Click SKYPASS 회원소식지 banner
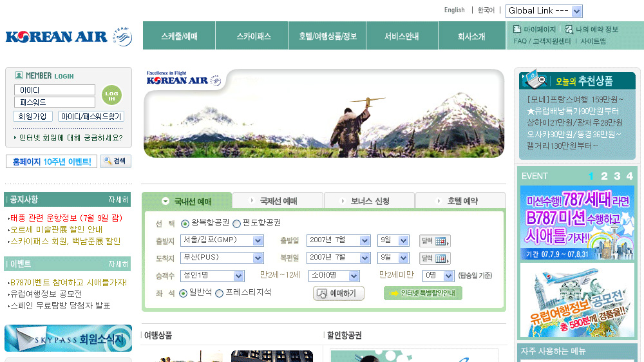 tap(68, 338)
